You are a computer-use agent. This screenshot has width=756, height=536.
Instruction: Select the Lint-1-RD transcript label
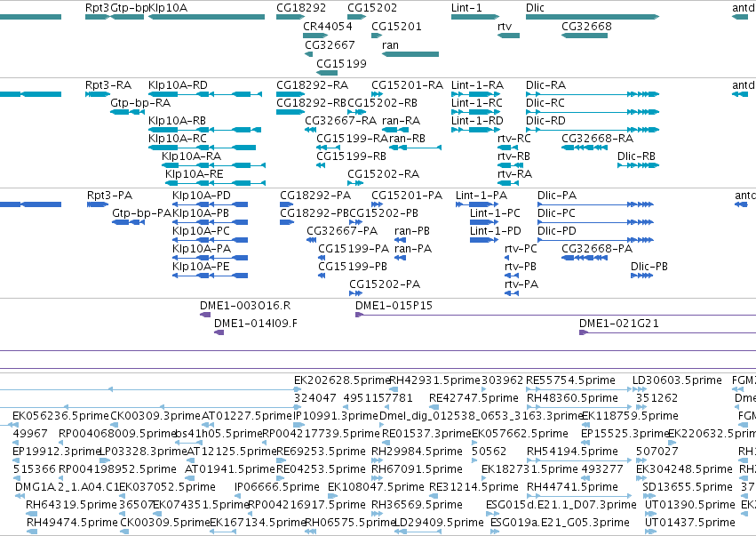(x=477, y=121)
